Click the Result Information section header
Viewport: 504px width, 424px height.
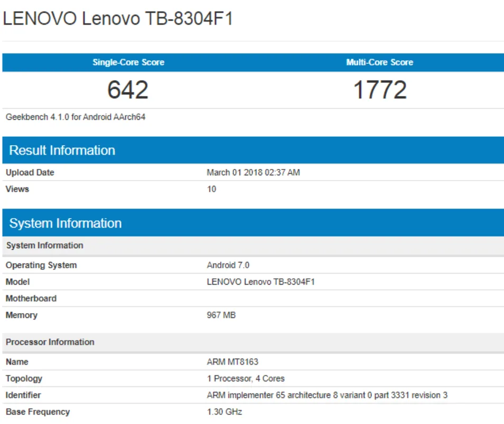[x=253, y=150]
